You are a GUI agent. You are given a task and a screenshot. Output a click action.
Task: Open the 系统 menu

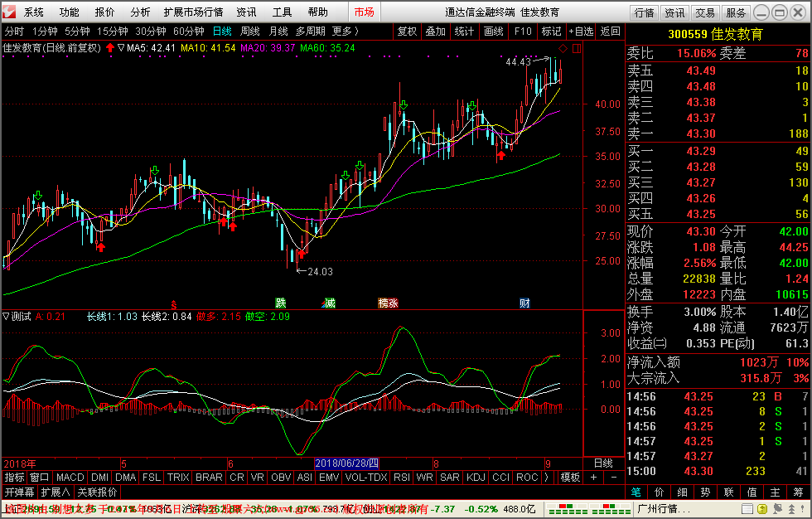tap(34, 12)
